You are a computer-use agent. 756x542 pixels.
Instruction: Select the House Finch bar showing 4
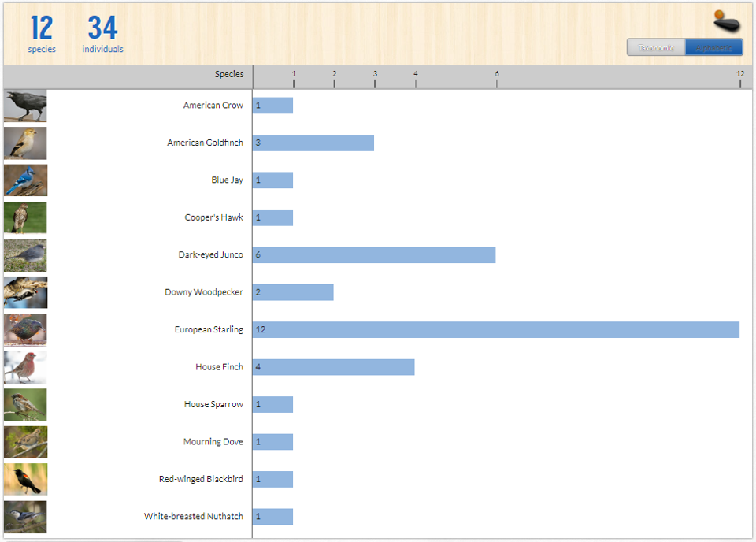(334, 367)
